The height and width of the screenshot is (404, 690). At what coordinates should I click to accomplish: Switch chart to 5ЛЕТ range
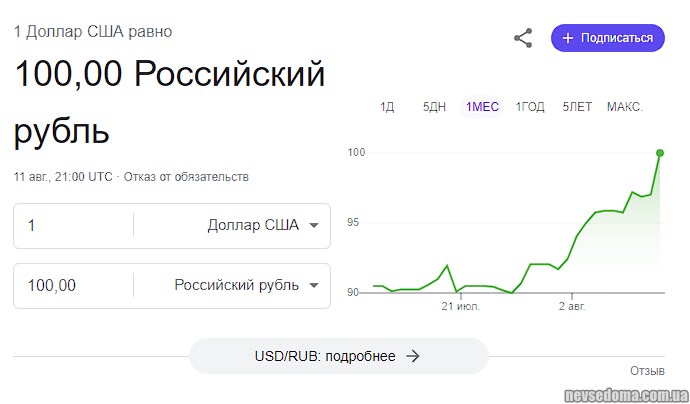(577, 107)
